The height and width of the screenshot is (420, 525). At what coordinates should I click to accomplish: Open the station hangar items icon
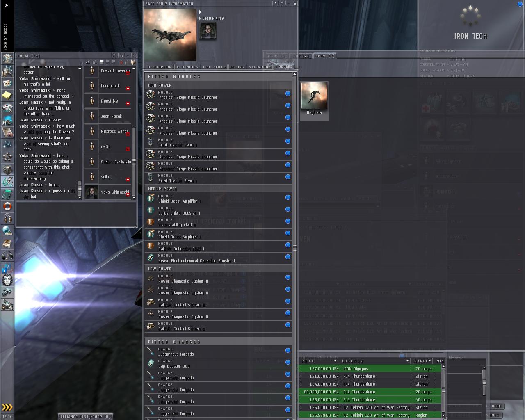pos(7,305)
